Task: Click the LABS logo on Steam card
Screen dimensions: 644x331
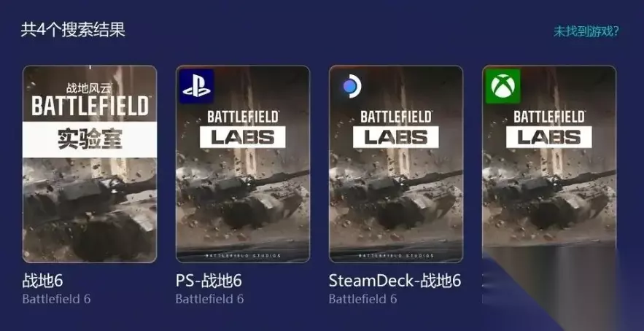Action: (396, 137)
